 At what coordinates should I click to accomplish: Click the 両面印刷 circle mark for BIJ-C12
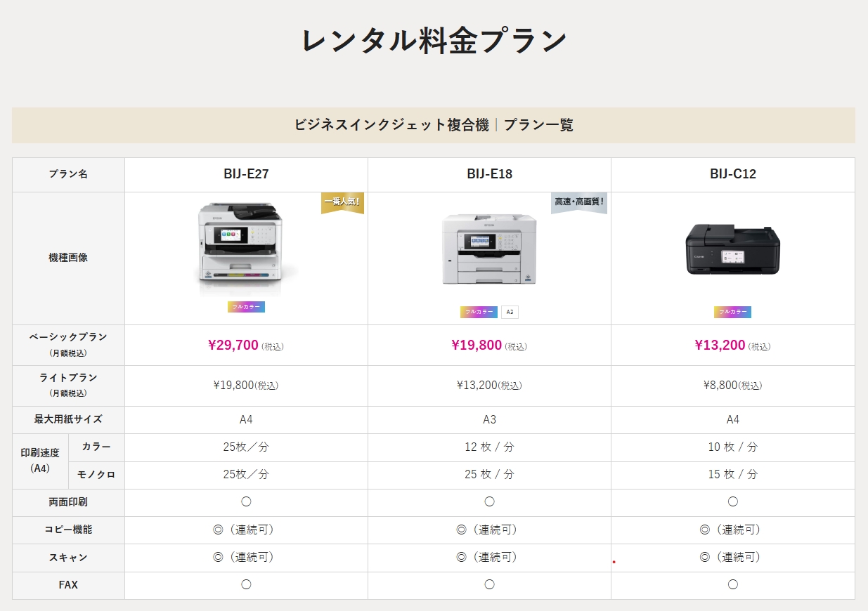point(732,502)
